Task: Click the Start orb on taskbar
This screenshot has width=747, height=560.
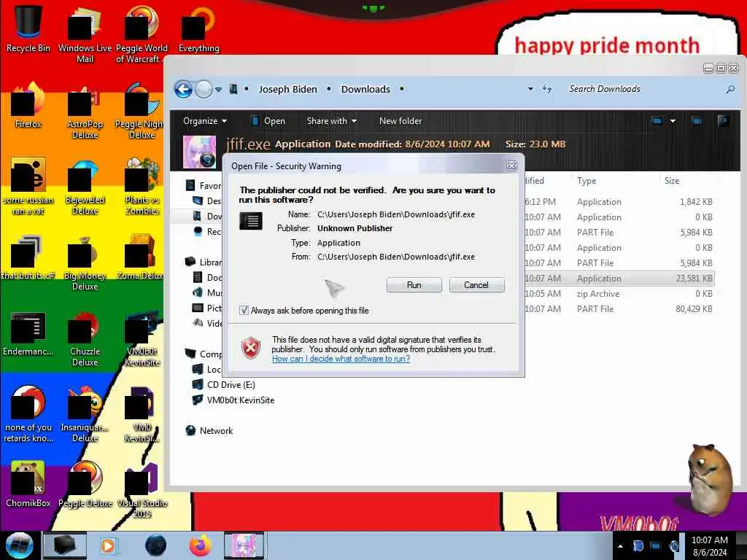Action: click(x=19, y=545)
